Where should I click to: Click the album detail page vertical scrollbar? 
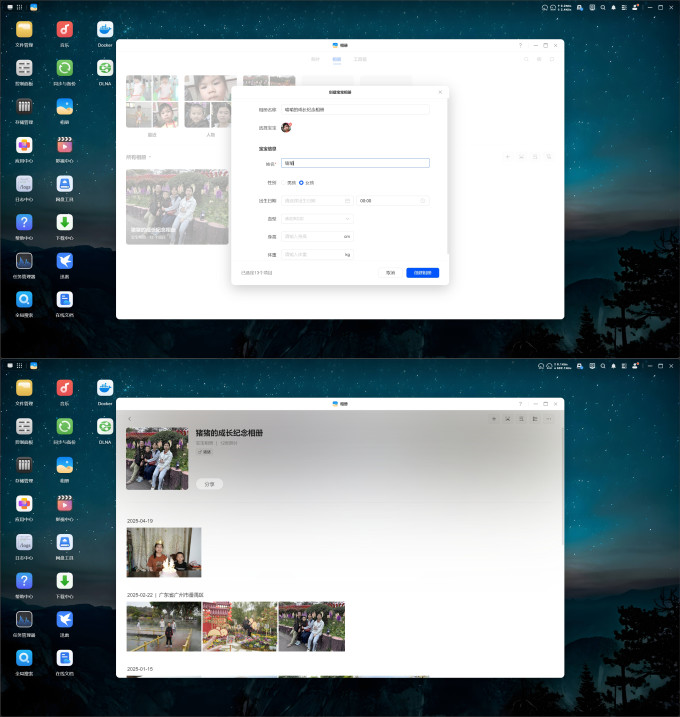click(563, 485)
